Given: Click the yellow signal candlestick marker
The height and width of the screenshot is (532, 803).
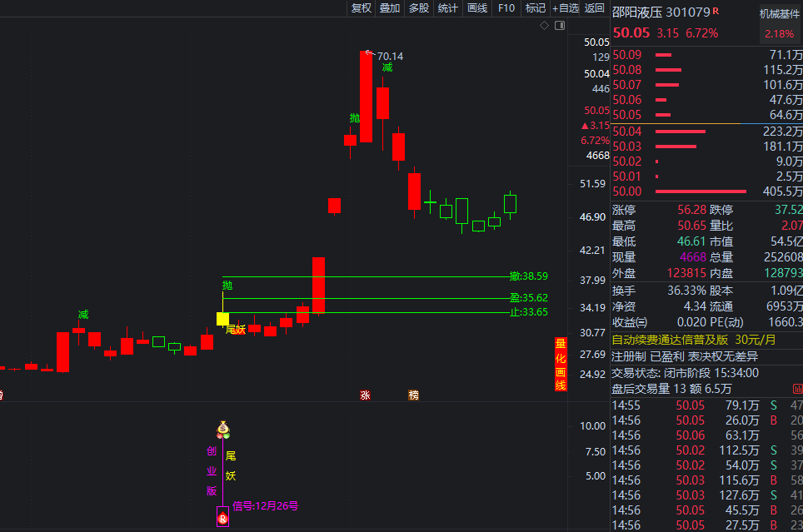Looking at the screenshot, I should tap(222, 318).
